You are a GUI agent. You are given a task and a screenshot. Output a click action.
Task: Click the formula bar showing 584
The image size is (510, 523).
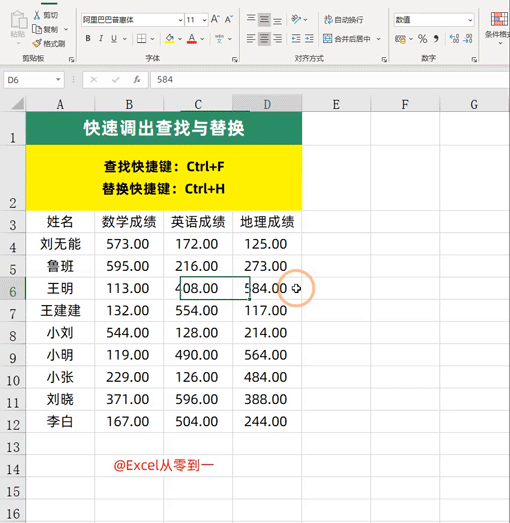[330, 80]
